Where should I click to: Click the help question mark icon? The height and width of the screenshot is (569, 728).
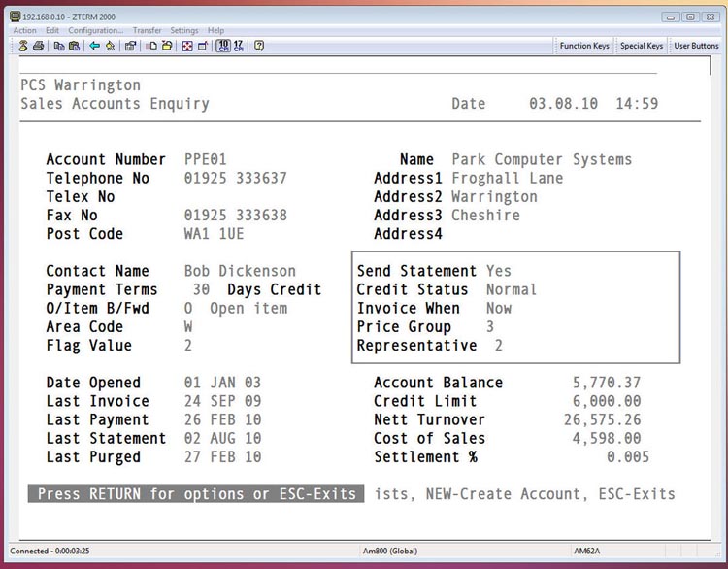[259, 46]
